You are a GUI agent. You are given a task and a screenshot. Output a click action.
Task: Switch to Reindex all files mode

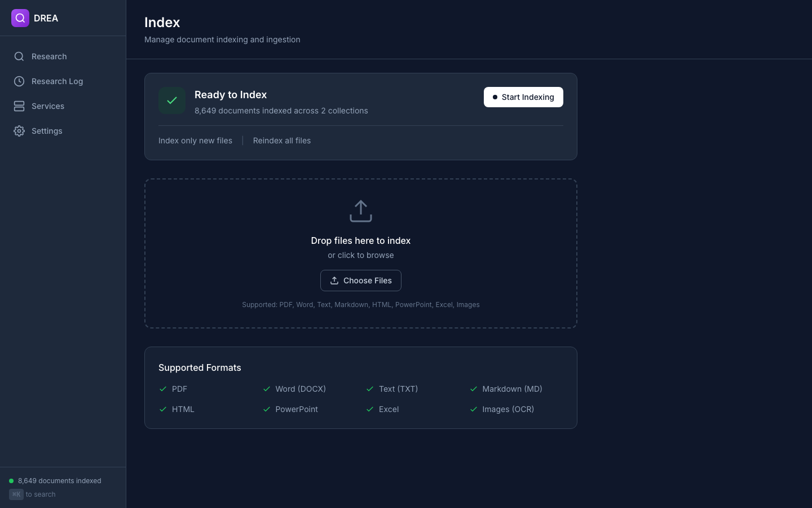pos(282,141)
